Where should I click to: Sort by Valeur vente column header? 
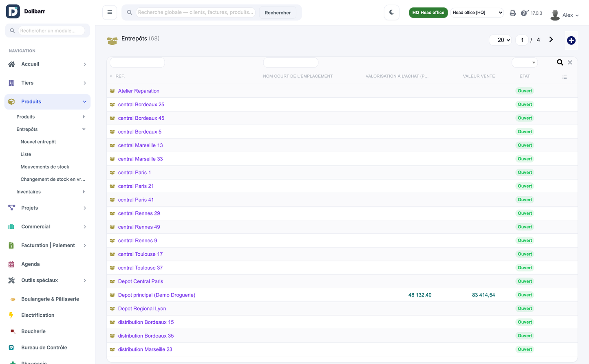pos(479,76)
